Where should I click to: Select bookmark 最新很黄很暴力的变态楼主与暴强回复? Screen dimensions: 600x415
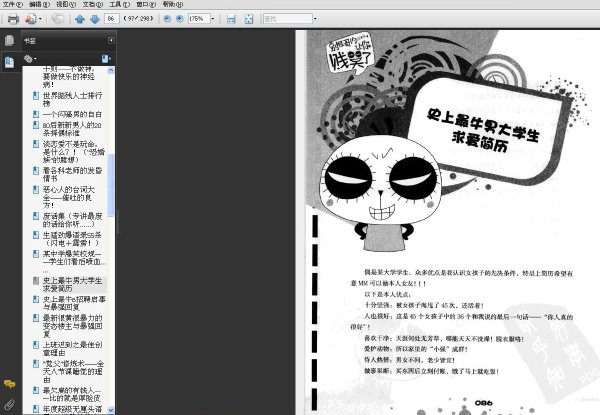[x=72, y=325]
